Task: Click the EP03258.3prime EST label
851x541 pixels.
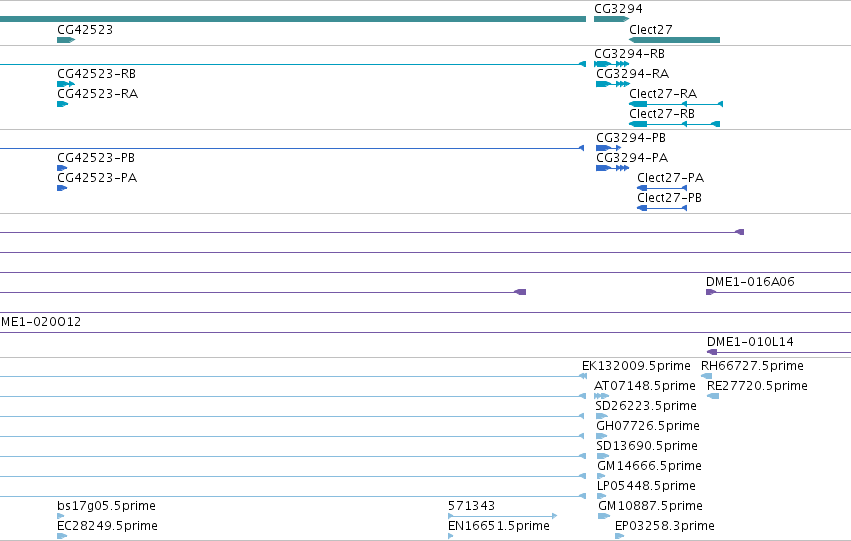Action: click(665, 526)
